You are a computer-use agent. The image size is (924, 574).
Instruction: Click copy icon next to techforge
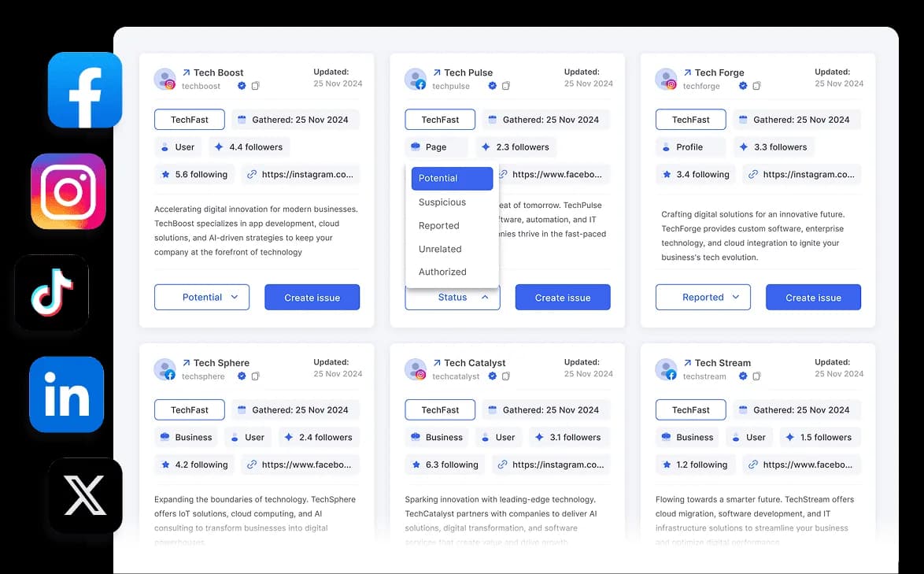coord(756,86)
